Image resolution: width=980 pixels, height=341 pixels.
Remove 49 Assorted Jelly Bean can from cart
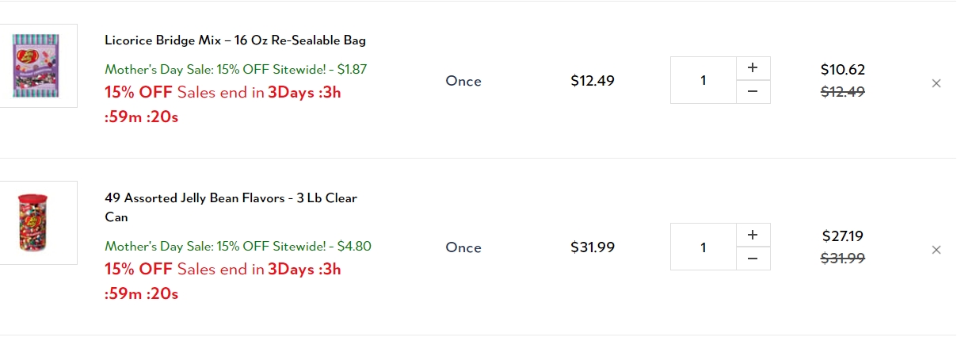pyautogui.click(x=936, y=250)
